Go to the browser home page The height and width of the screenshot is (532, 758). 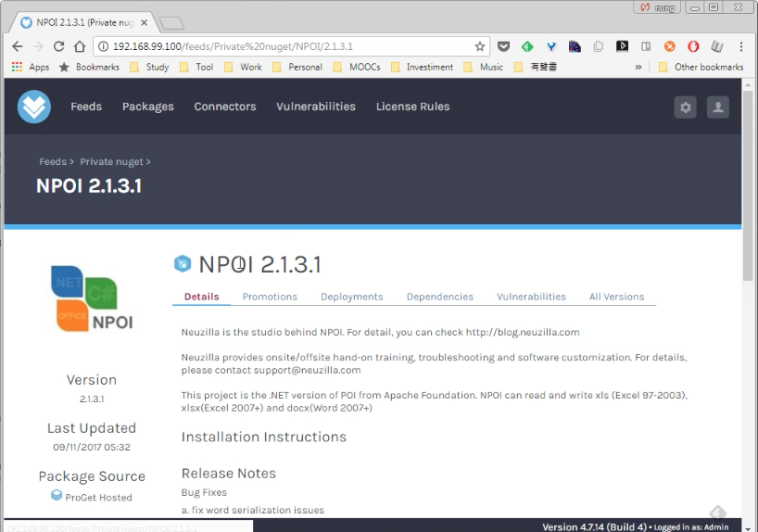(x=80, y=46)
